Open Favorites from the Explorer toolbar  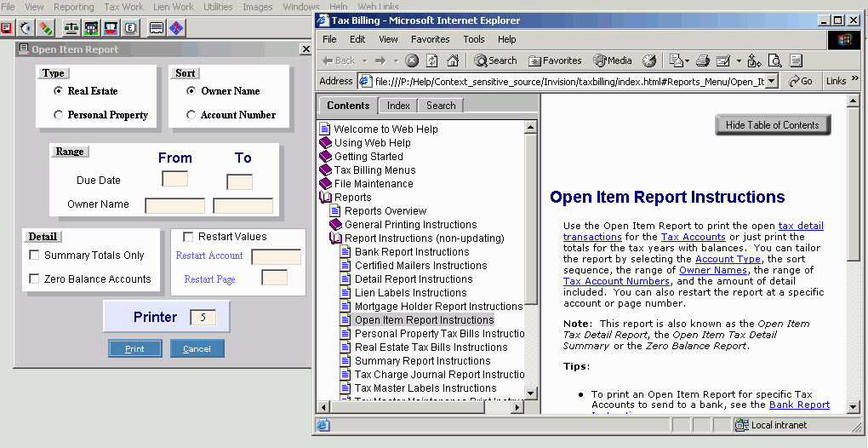(555, 60)
